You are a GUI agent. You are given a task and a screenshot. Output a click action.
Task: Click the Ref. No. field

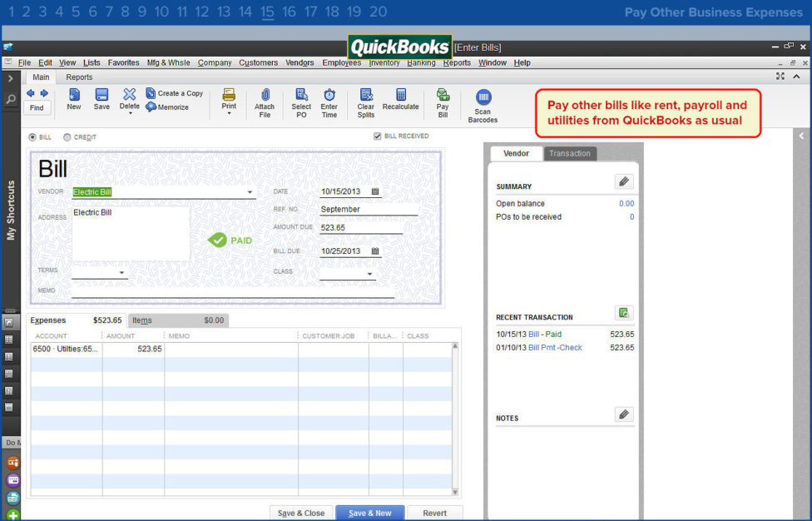click(369, 209)
